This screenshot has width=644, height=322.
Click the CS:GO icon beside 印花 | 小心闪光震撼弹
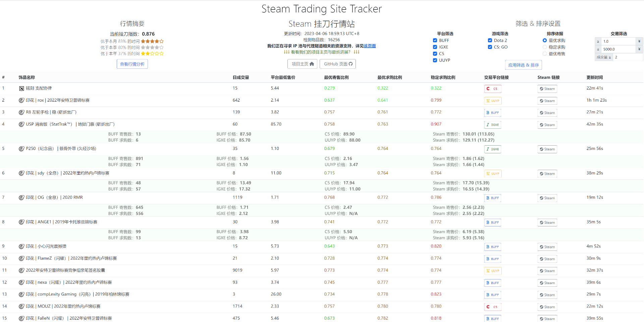coord(21,247)
